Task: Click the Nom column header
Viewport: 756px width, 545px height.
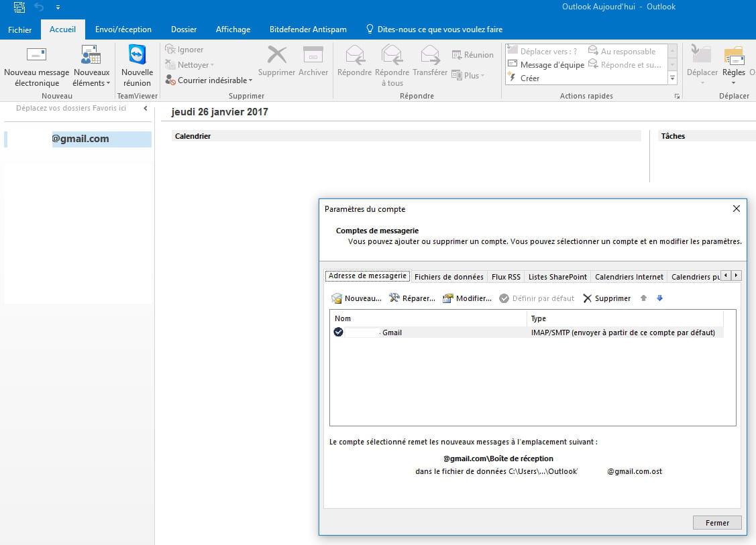Action: (x=428, y=318)
